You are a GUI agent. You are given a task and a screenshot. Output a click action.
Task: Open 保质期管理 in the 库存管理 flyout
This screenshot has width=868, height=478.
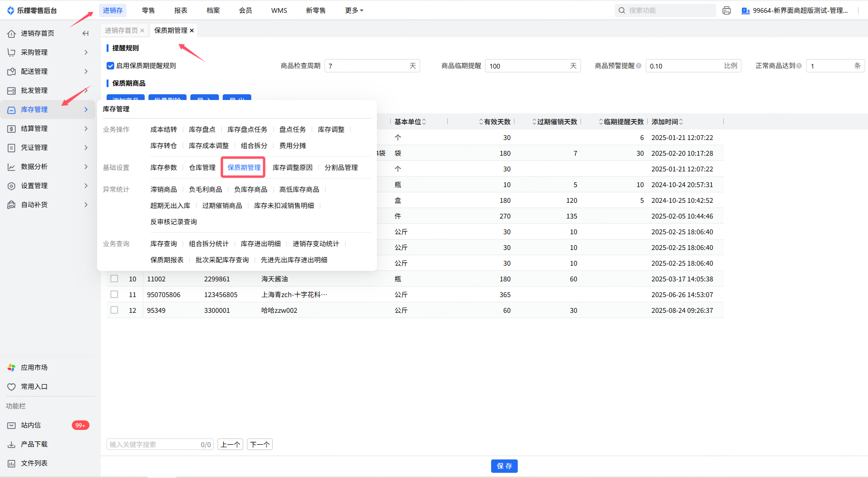pos(244,168)
